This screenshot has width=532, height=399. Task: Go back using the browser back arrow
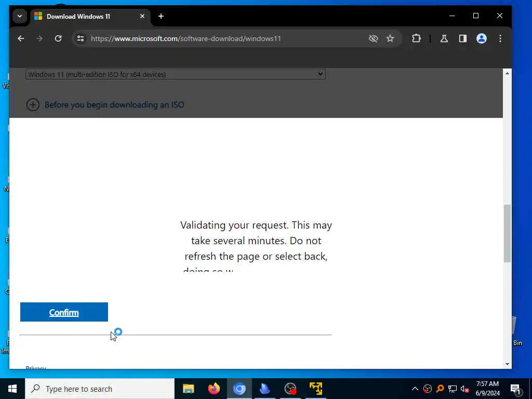click(x=21, y=38)
